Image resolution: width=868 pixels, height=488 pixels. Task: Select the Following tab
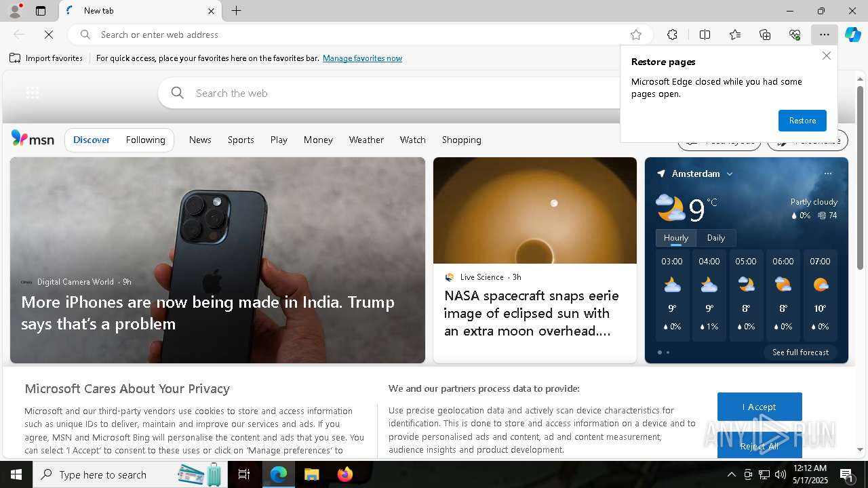145,140
